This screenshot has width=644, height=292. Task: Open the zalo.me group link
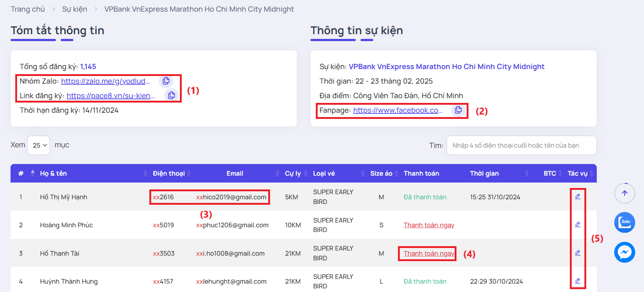105,81
